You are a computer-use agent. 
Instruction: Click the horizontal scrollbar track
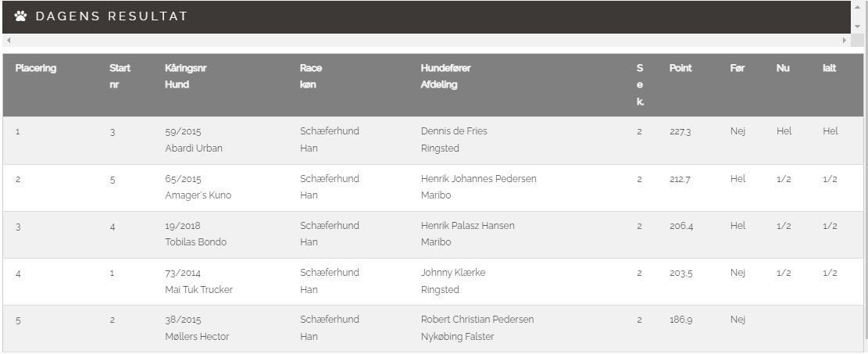click(427, 41)
